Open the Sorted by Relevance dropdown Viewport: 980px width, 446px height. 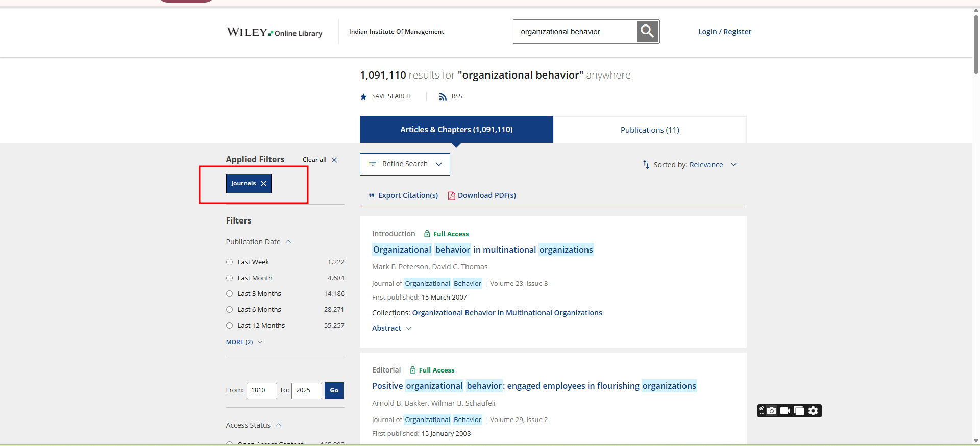[689, 165]
